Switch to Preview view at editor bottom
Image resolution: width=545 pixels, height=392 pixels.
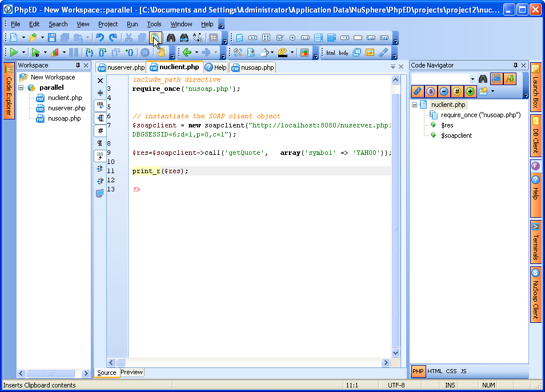pos(131,372)
